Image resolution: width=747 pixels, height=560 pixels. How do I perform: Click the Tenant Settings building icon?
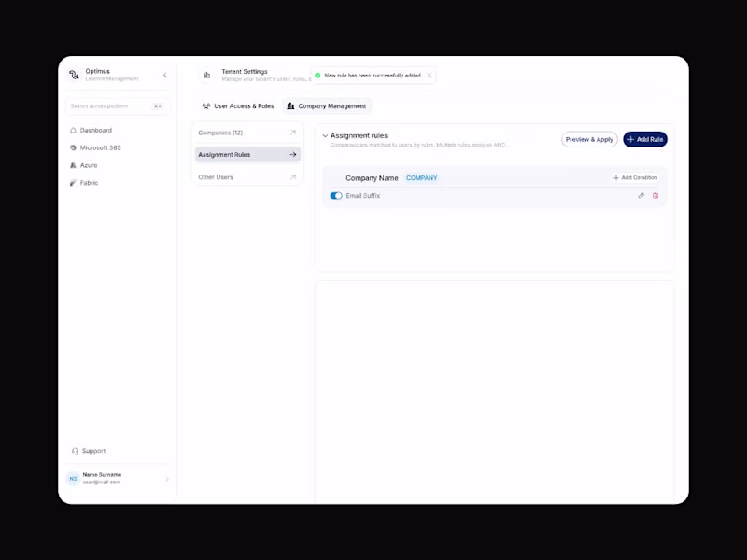[x=206, y=76]
